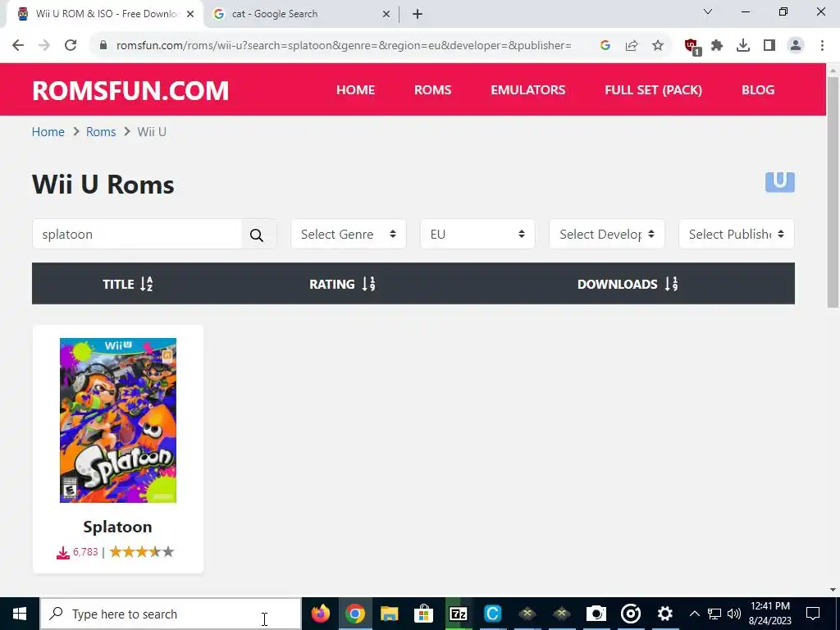Open FULL SET (PACK) navigation item
This screenshot has width=840, height=630.
click(654, 90)
